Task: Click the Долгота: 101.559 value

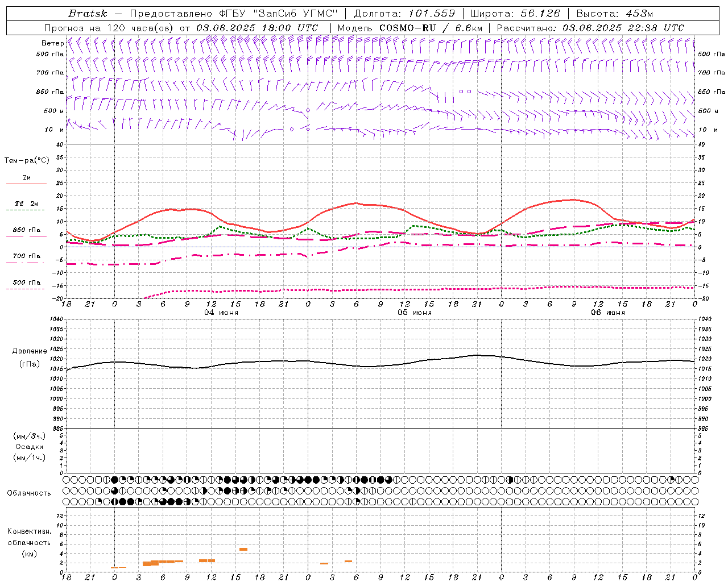Action: tap(405, 14)
